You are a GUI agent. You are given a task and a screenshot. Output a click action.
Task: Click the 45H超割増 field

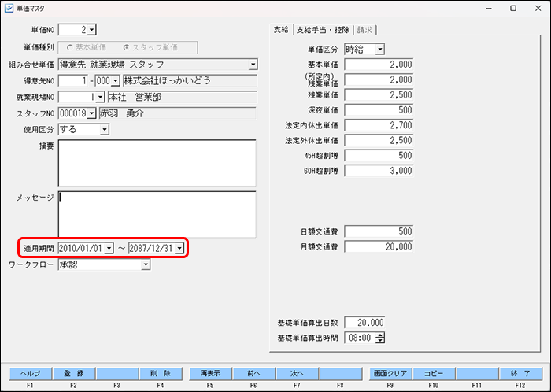(379, 156)
